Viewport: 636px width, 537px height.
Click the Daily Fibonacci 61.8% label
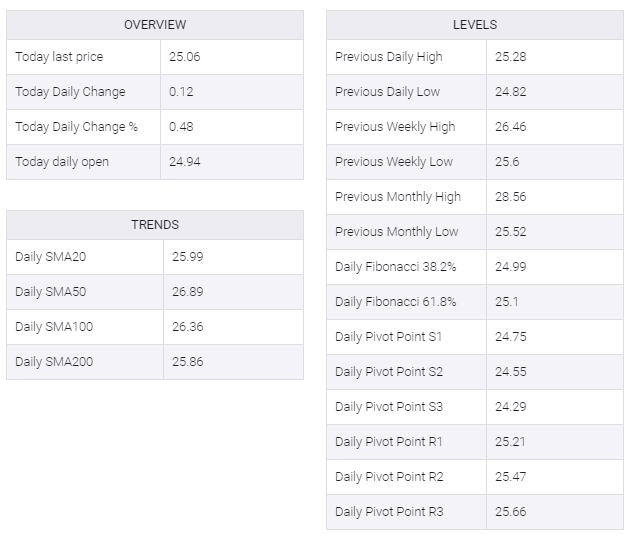pyautogui.click(x=395, y=302)
